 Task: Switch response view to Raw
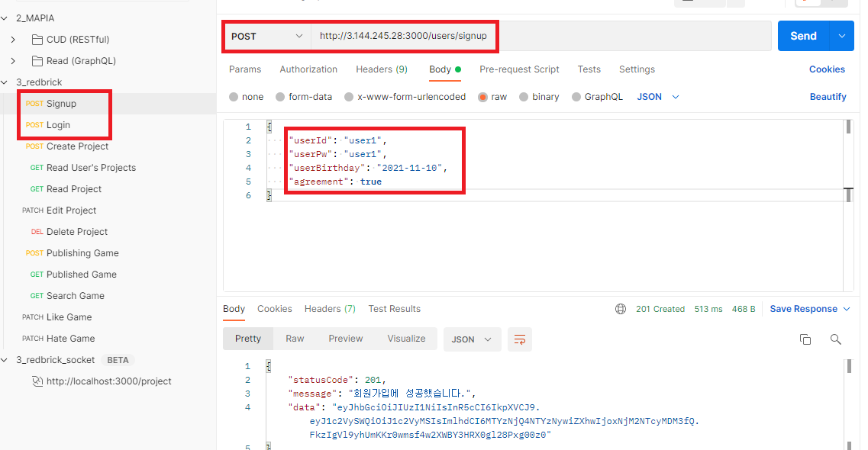pos(295,338)
